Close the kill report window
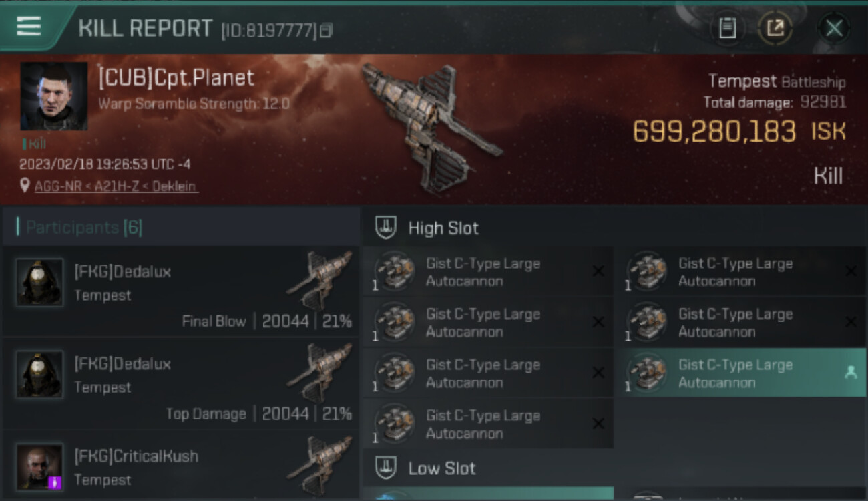The width and height of the screenshot is (868, 501). coord(834,28)
